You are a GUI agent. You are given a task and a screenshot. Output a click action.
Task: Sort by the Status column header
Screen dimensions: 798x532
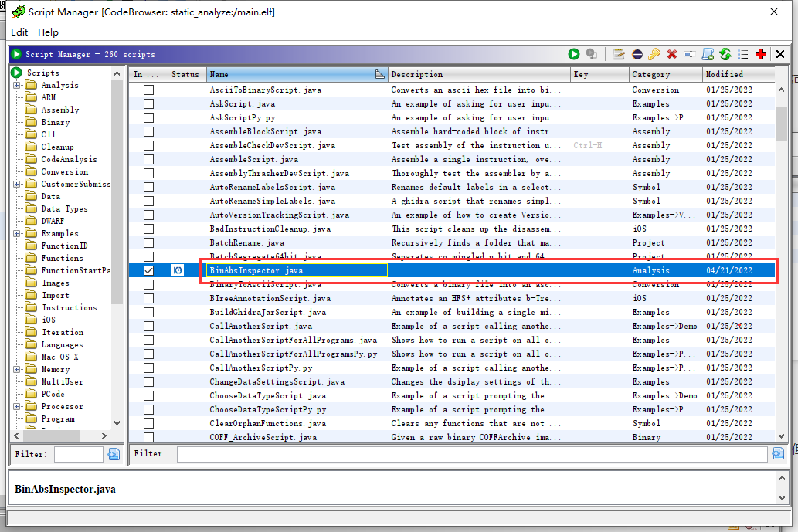[x=185, y=74]
